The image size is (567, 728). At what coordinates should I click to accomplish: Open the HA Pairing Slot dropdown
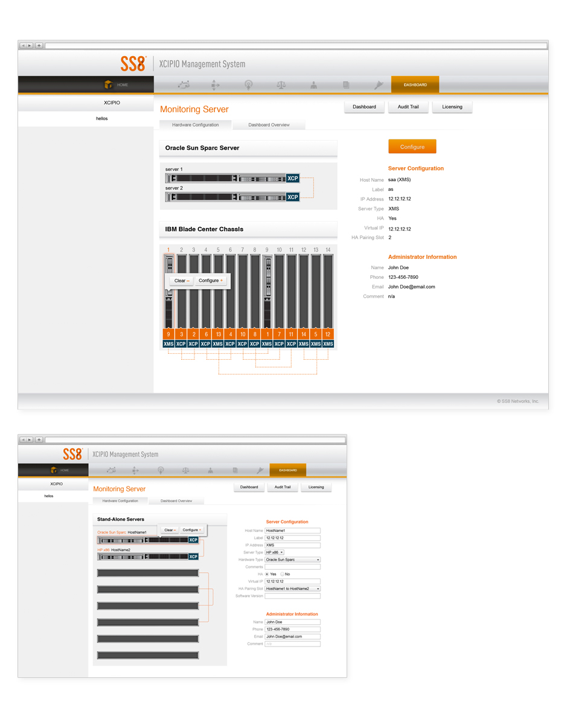[293, 589]
